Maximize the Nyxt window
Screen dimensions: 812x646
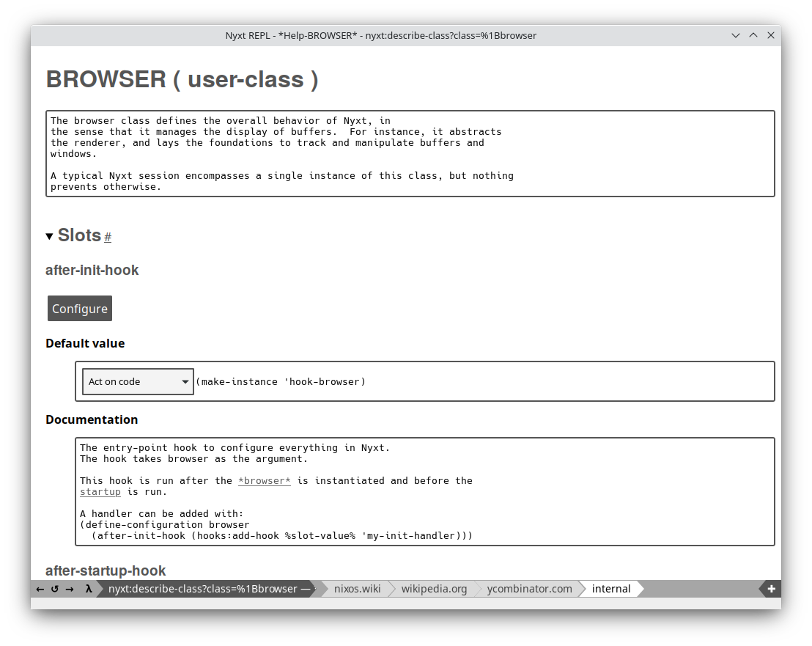753,35
